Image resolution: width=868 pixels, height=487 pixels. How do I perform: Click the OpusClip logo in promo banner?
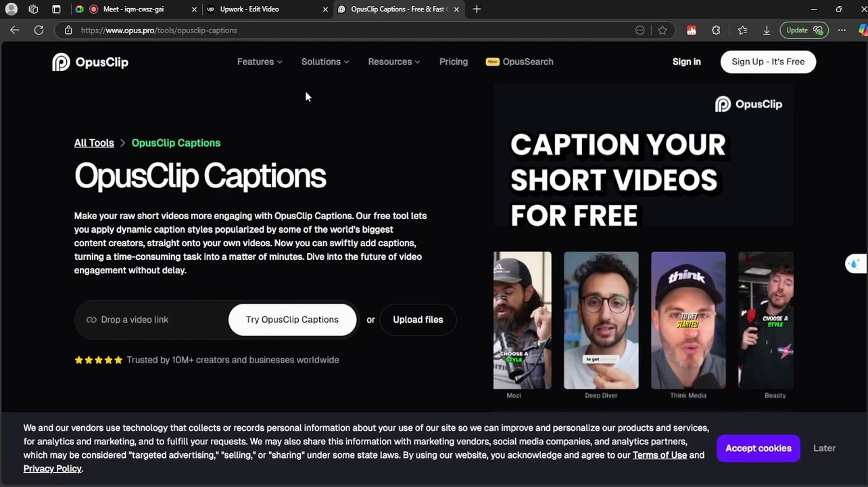pos(748,104)
